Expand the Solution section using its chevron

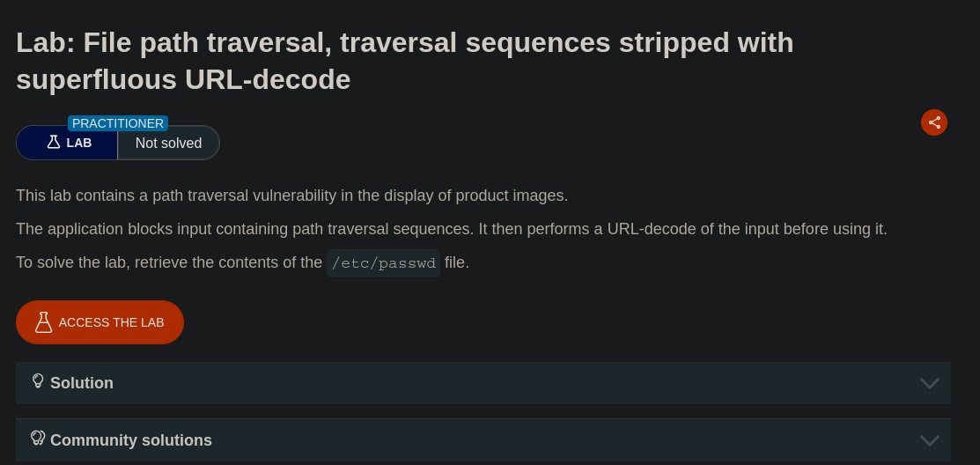point(929,383)
